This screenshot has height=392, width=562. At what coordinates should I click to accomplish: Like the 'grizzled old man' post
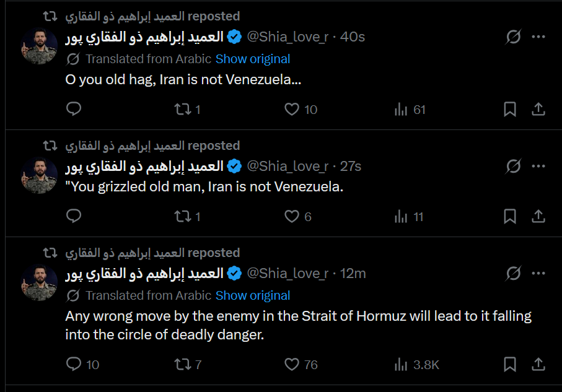click(292, 216)
